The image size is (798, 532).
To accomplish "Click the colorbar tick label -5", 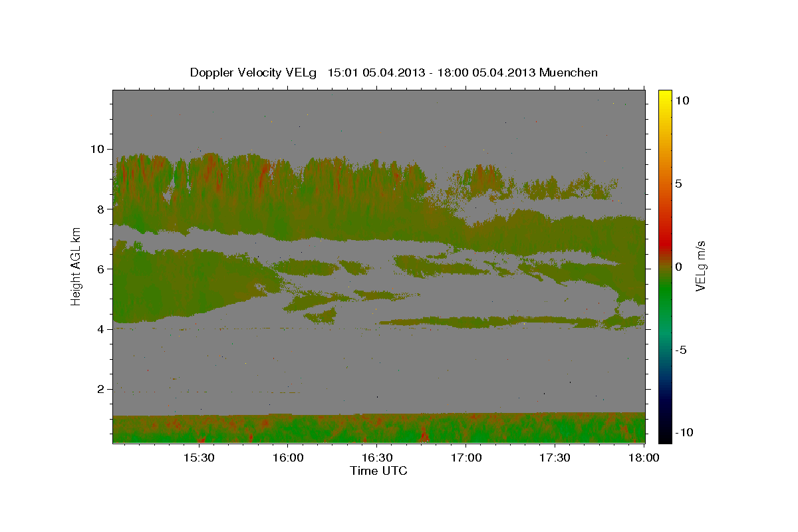I will [682, 350].
